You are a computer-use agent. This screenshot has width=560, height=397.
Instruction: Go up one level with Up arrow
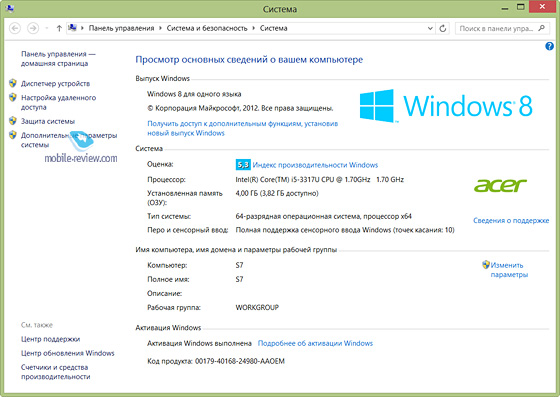point(59,28)
